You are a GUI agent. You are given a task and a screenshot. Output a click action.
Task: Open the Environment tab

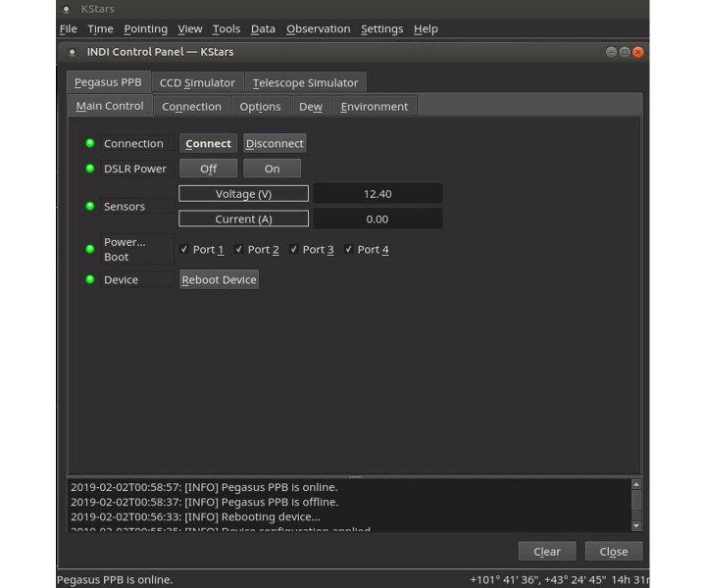point(374,107)
